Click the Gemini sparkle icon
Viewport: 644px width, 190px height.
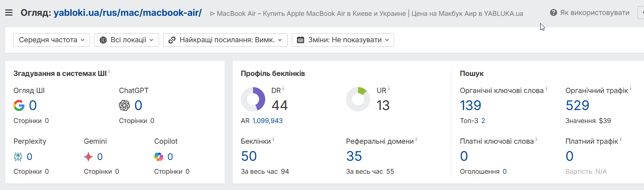coord(88,157)
